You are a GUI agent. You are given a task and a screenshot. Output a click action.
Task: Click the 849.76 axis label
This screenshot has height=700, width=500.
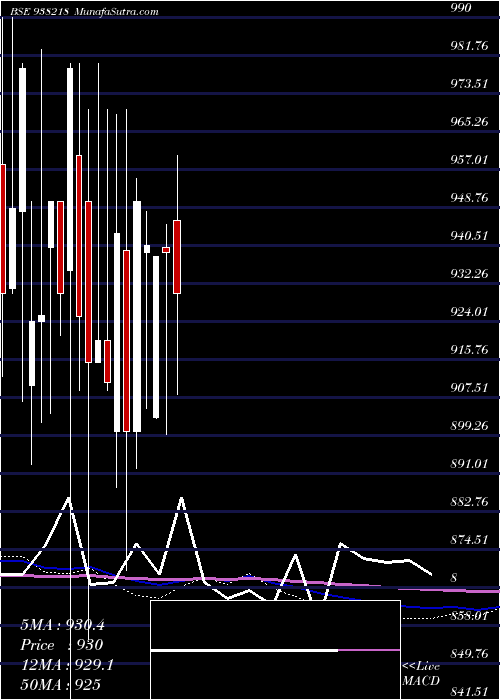click(x=469, y=654)
